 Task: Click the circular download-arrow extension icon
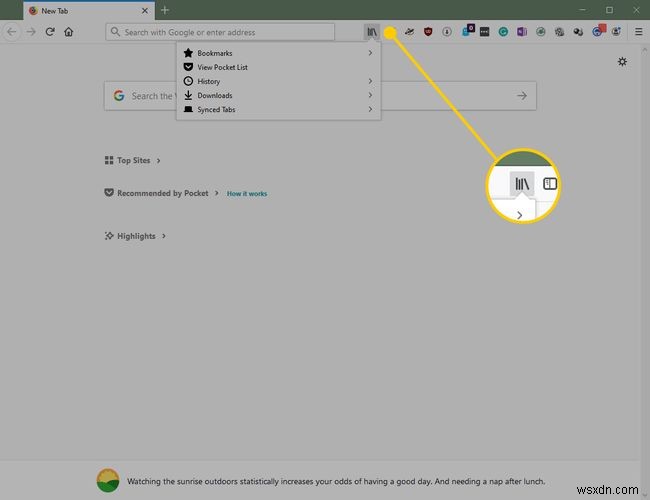(446, 32)
